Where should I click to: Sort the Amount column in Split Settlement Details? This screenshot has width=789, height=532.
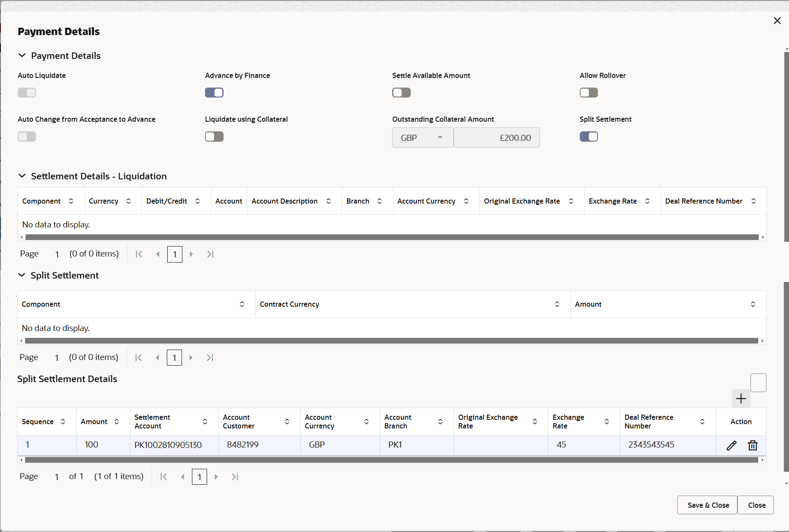click(116, 421)
